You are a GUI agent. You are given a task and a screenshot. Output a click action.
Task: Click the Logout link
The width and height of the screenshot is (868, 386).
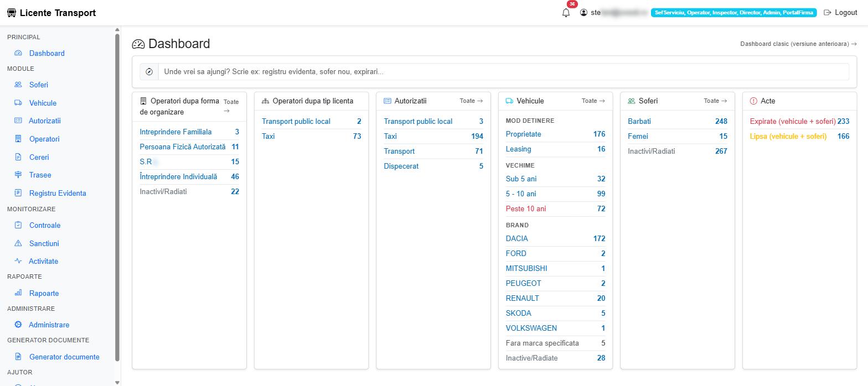[x=840, y=13]
